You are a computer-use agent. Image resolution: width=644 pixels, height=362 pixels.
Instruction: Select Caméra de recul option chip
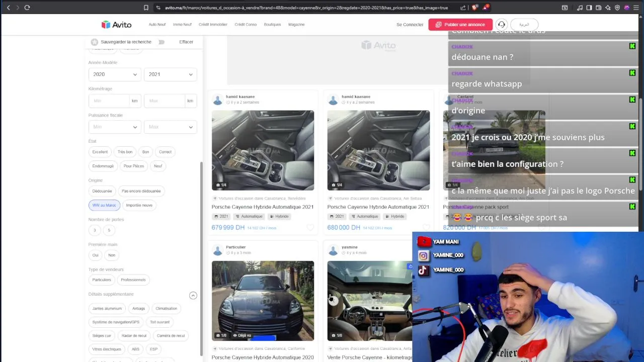(x=171, y=336)
